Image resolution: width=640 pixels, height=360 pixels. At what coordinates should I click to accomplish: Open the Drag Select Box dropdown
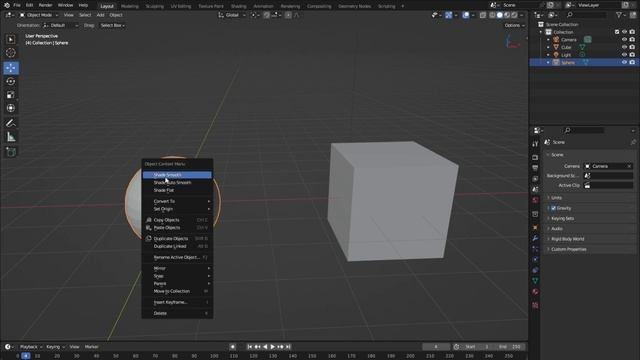(113, 25)
